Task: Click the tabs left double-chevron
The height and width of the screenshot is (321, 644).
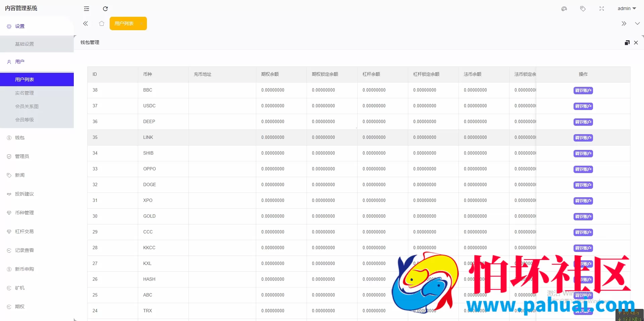Action: pyautogui.click(x=86, y=23)
